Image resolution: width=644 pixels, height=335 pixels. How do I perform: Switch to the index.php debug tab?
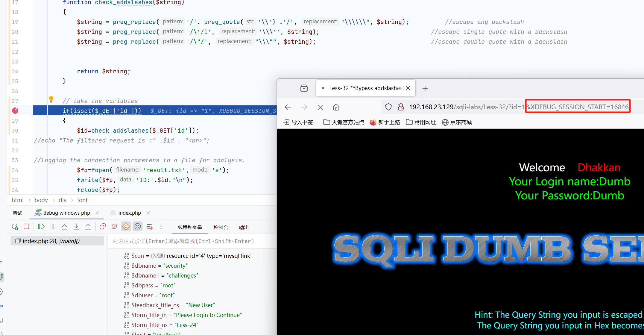coord(129,213)
